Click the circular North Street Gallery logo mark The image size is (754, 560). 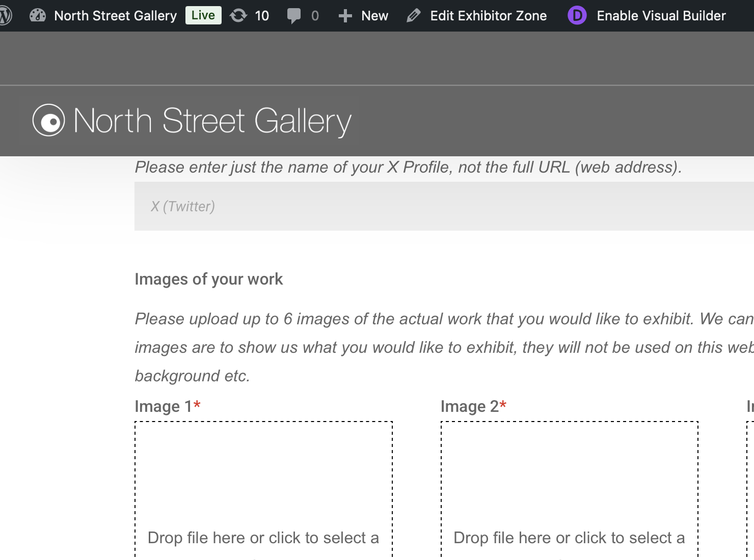coord(49,121)
